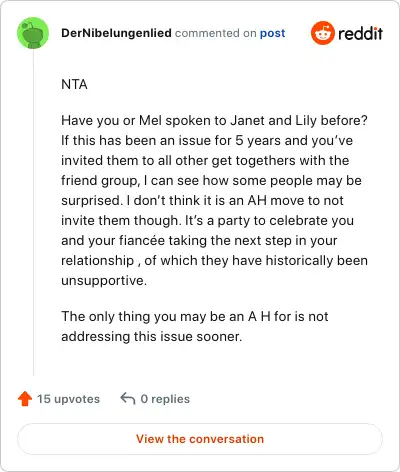Click the 'reddit' wordmark text
This screenshot has width=400, height=472.
point(360,33)
